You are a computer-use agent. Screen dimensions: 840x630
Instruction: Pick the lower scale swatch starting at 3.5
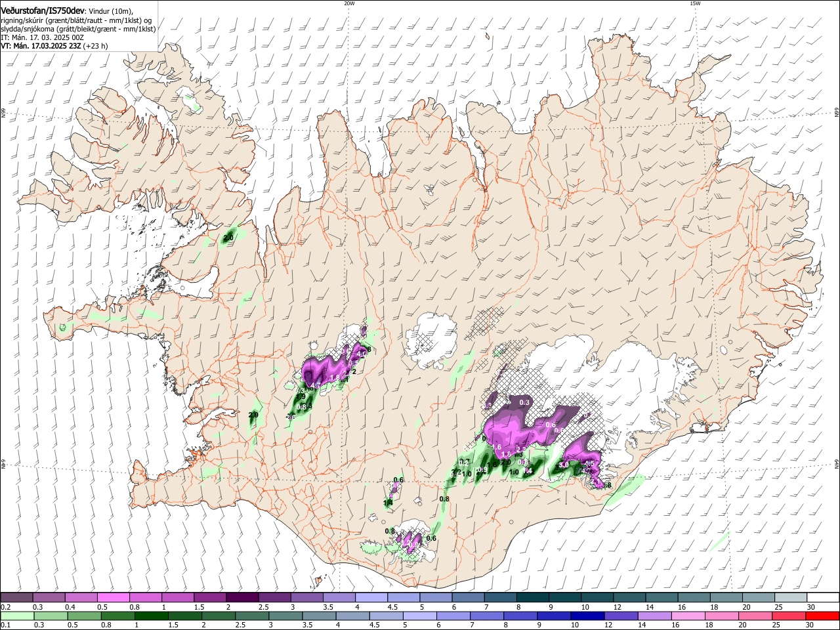pyautogui.click(x=319, y=616)
